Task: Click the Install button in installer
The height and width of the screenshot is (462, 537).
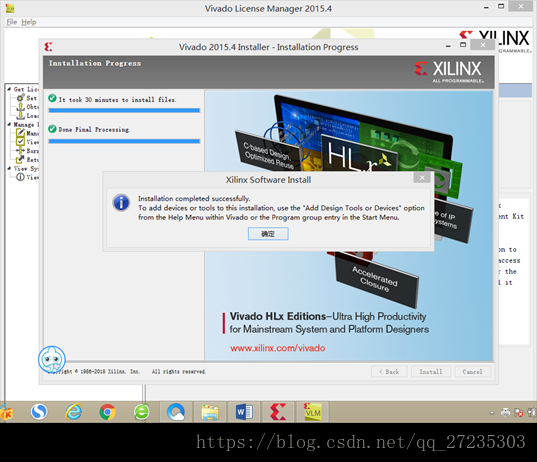Action: (x=431, y=372)
